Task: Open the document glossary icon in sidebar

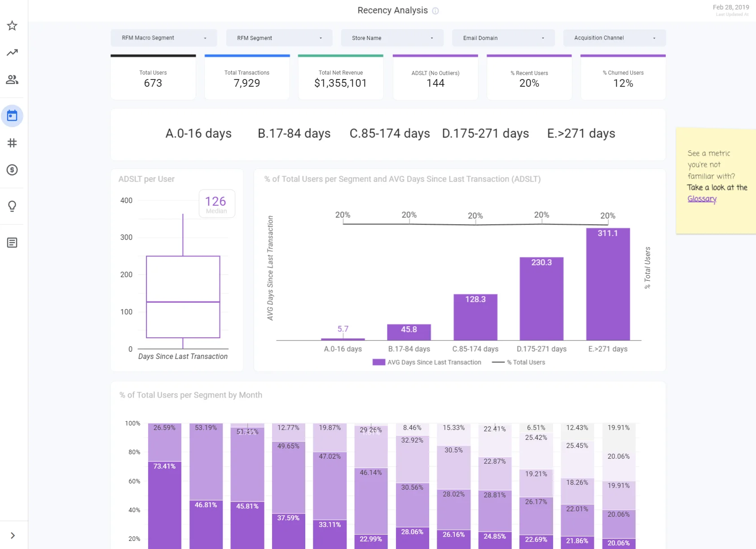Action: [12, 243]
